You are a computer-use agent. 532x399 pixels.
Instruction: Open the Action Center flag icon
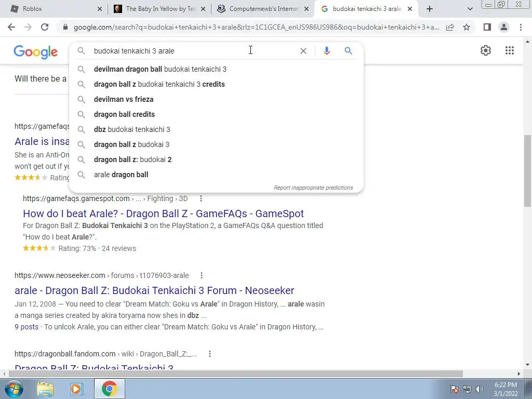click(x=455, y=389)
